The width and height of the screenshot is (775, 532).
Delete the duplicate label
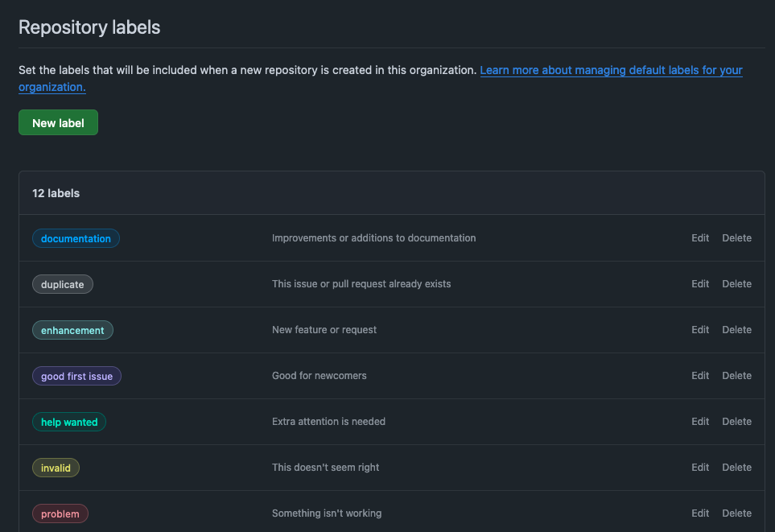(736, 284)
